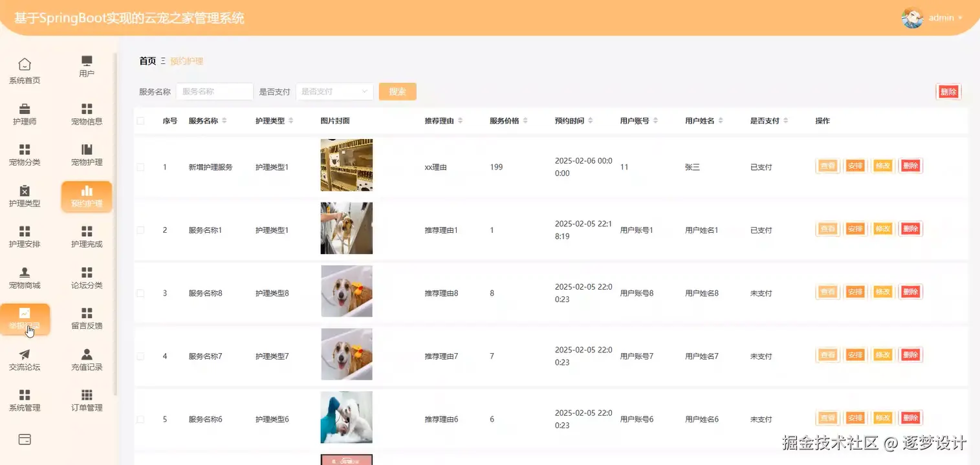Image resolution: width=980 pixels, height=465 pixels.
Task: Click the xx理由 cell
Action: pyautogui.click(x=436, y=167)
